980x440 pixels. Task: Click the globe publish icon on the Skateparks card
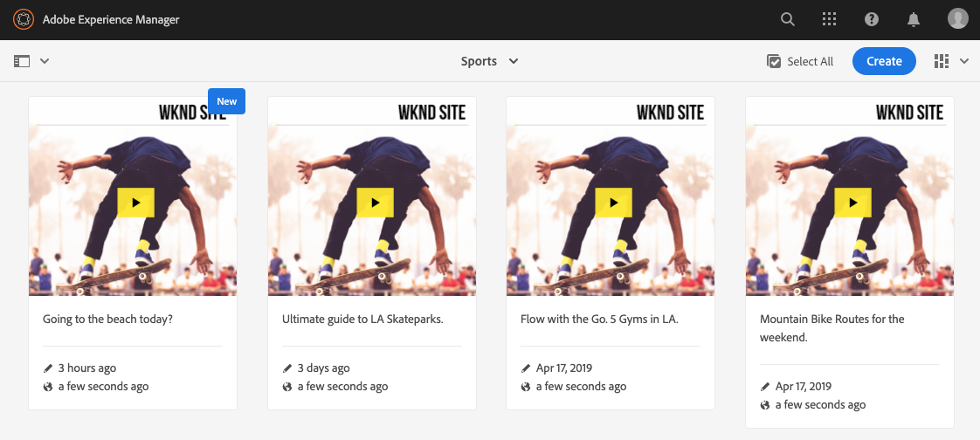click(x=287, y=387)
